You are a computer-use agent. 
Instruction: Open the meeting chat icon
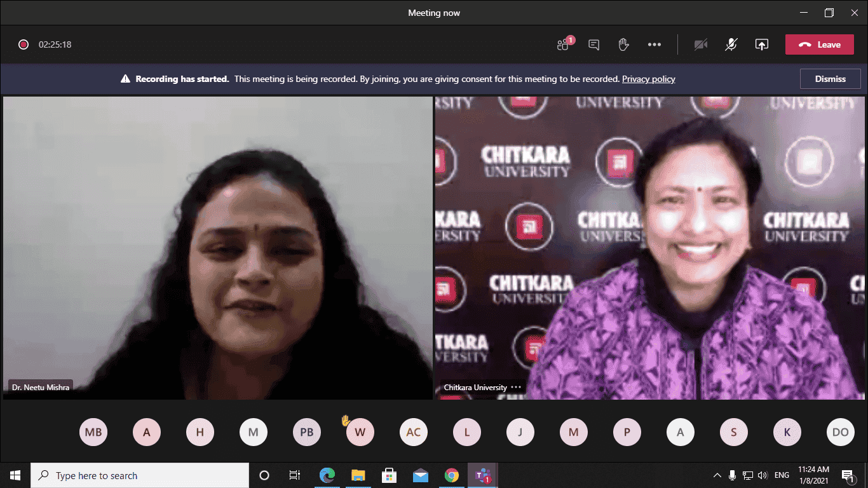click(x=594, y=44)
